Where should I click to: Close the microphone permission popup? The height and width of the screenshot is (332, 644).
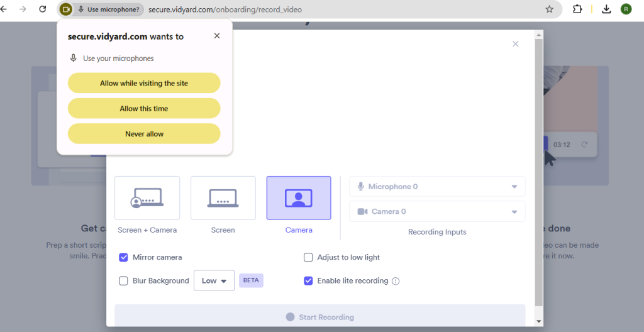point(217,36)
